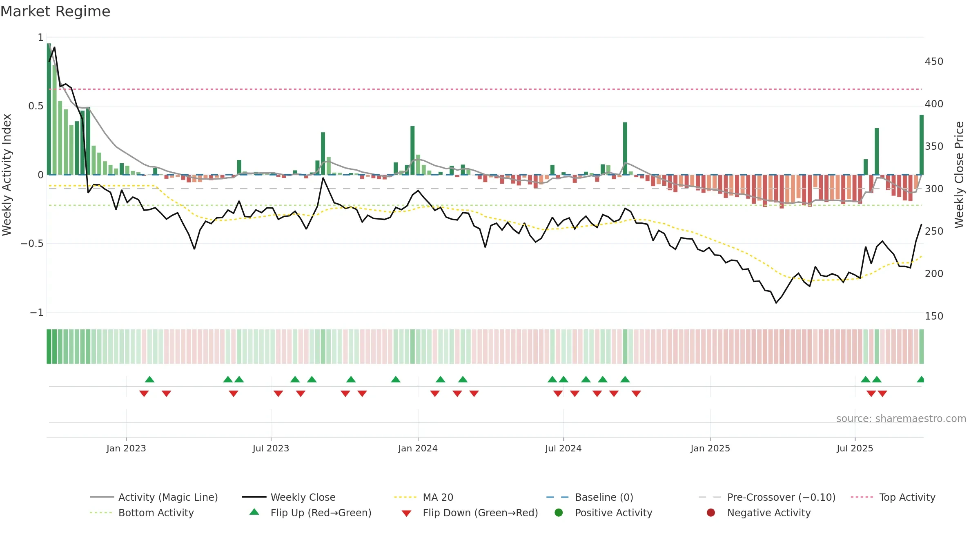Viewport: 980px width, 551px height.
Task: Toggle the Top Activity legend entry
Action: click(893, 497)
